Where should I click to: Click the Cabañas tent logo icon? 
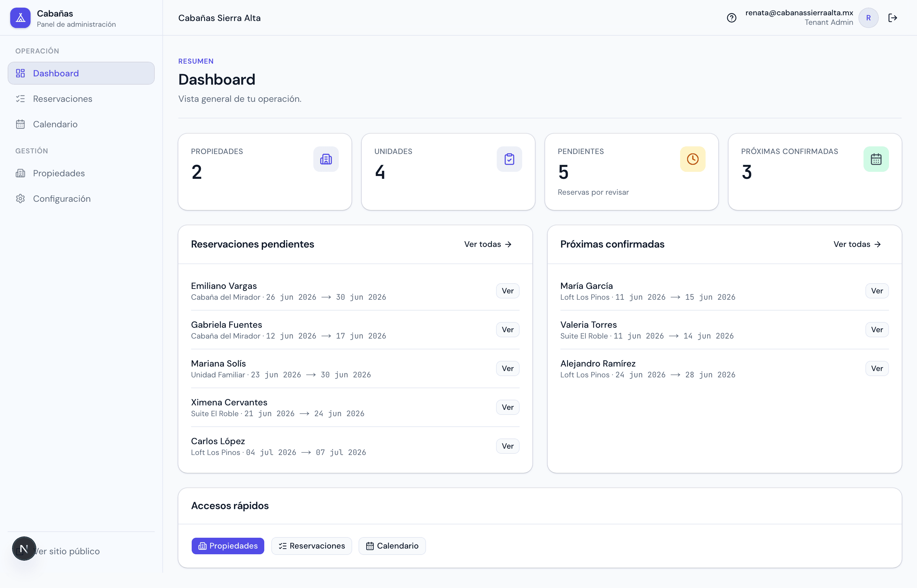[x=20, y=18]
